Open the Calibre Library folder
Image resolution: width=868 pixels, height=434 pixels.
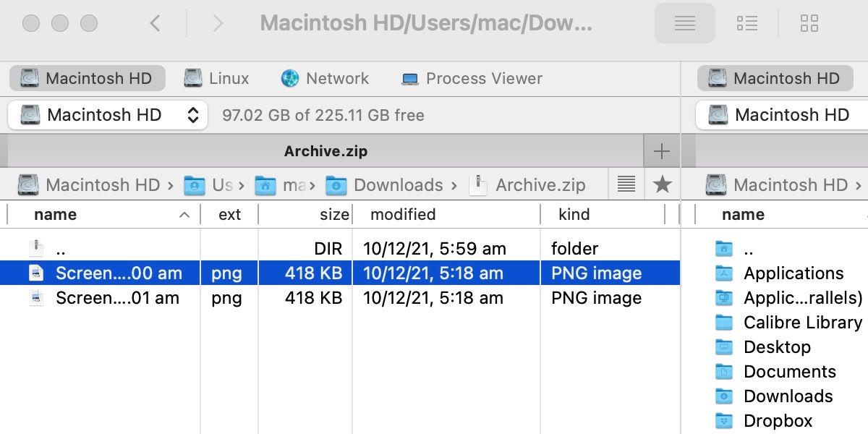802,323
